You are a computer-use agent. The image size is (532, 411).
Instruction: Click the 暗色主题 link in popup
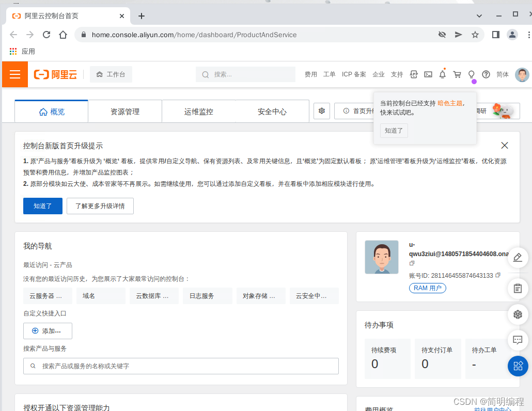450,103
